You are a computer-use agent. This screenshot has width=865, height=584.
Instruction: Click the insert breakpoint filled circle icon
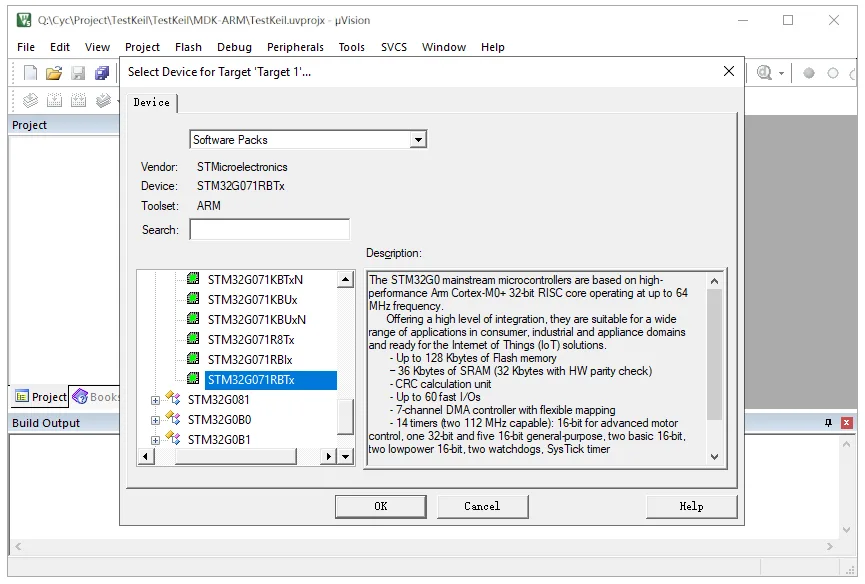pos(809,73)
